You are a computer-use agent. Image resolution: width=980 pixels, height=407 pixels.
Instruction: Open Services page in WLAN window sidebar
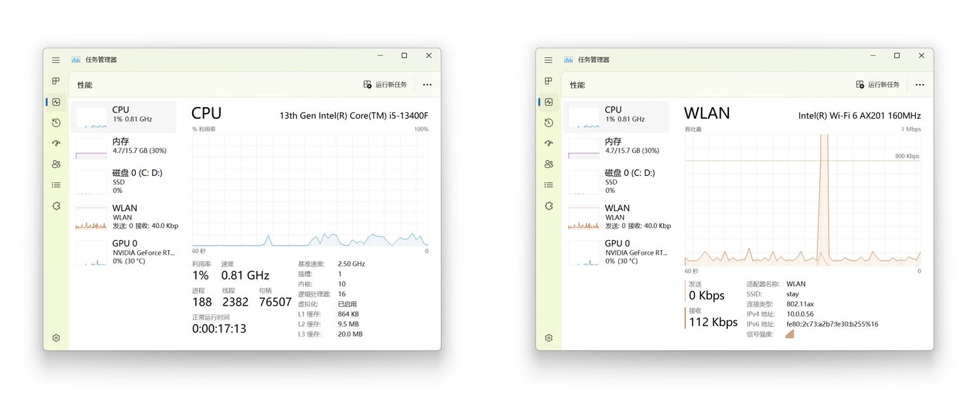point(549,206)
